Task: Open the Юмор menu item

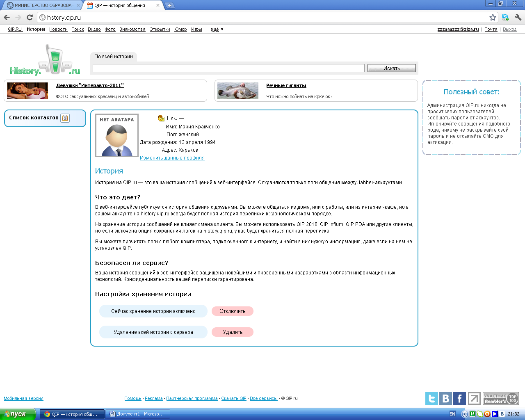Action: click(180, 29)
